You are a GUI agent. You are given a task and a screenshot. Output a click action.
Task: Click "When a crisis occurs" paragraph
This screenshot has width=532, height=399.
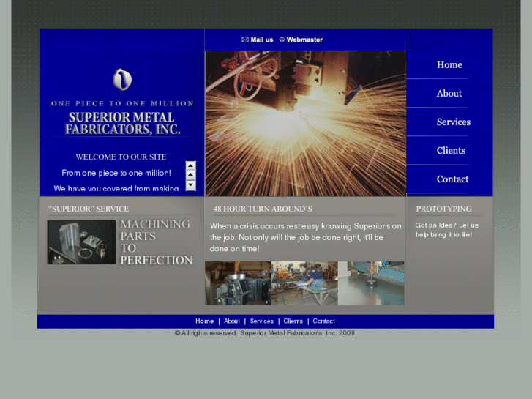(x=305, y=237)
